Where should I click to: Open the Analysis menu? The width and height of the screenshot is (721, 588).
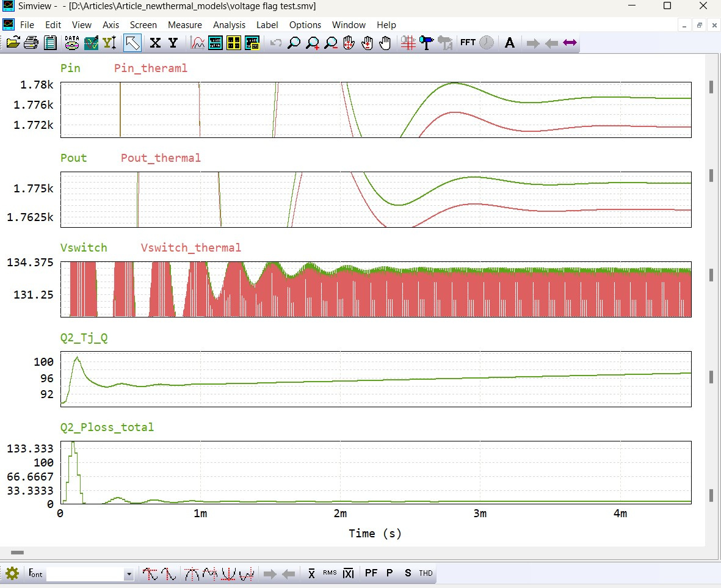tap(230, 25)
